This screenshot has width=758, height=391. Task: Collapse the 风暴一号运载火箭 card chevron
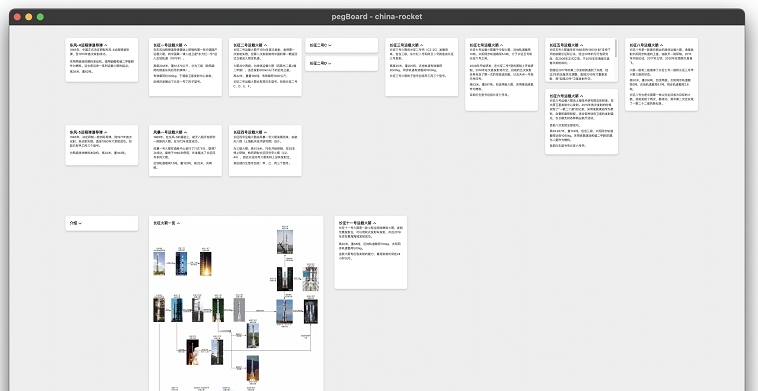tap(186, 132)
